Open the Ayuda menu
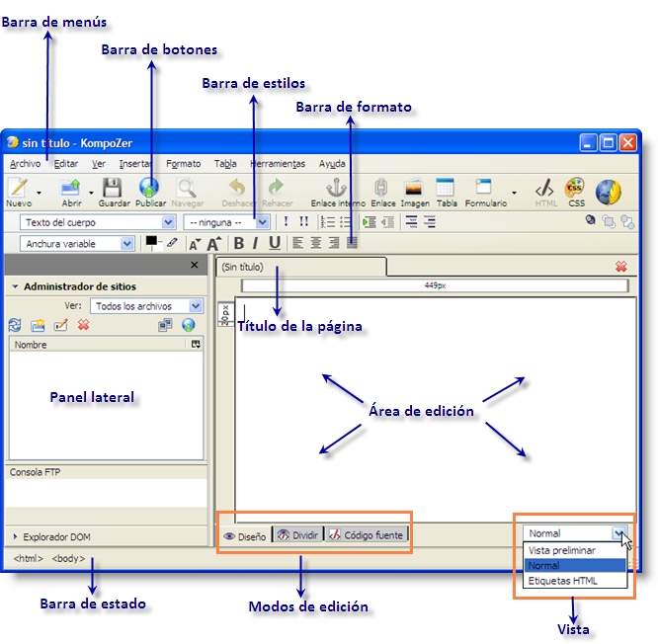658x644 pixels. point(332,164)
